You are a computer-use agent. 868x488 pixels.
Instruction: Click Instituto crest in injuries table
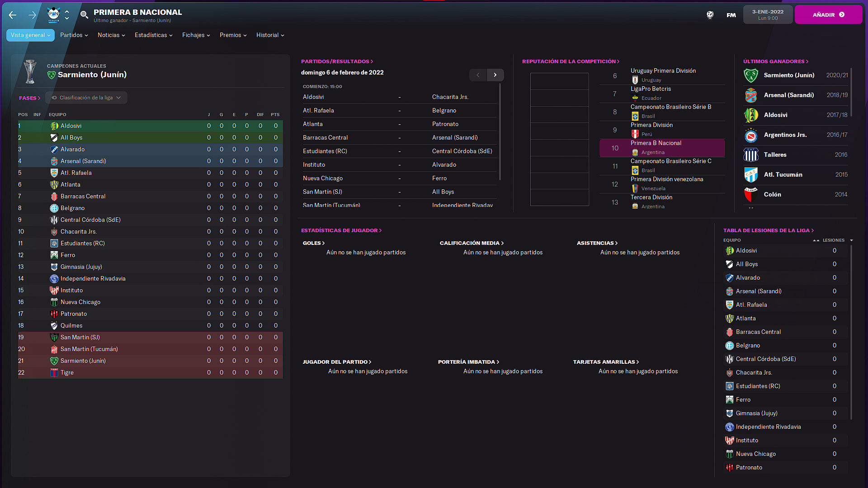730,441
